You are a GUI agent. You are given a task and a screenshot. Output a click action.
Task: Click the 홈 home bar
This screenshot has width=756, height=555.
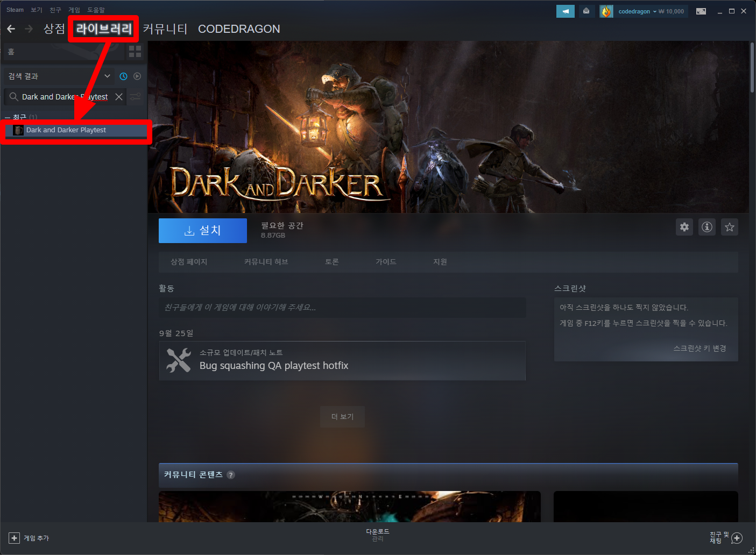(63, 52)
